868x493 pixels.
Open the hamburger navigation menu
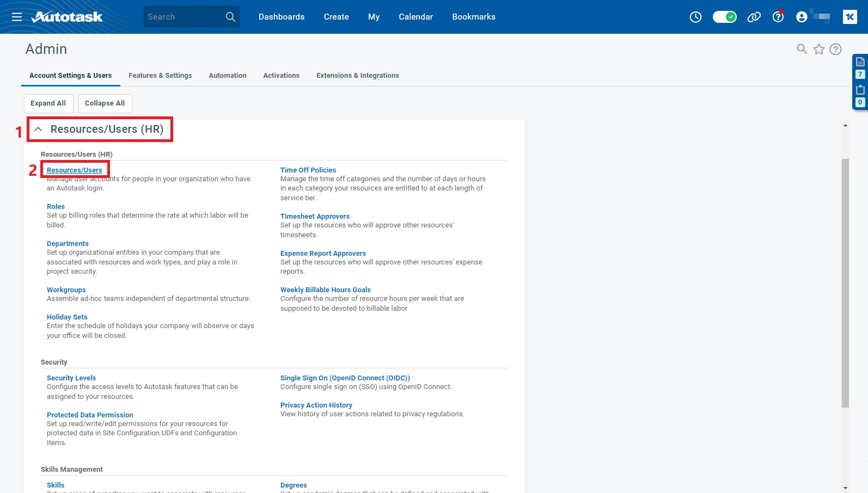(17, 17)
